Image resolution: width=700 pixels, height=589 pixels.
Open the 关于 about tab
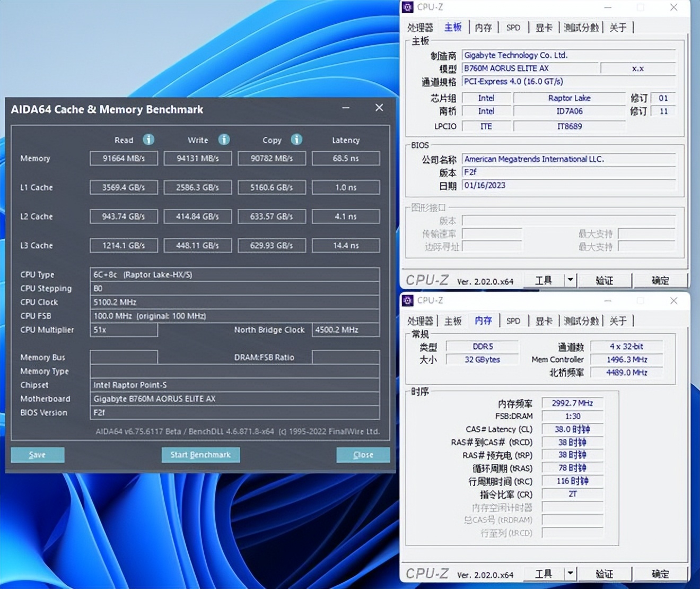click(618, 27)
